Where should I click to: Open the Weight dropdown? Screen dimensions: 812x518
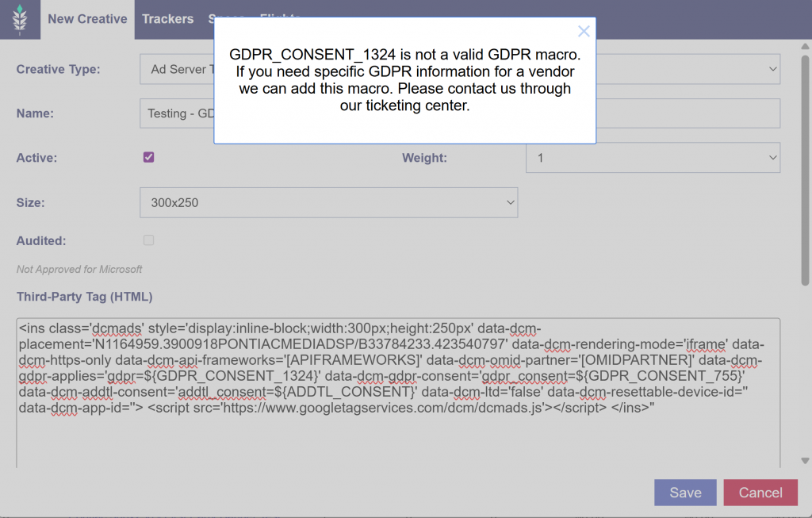[652, 158]
